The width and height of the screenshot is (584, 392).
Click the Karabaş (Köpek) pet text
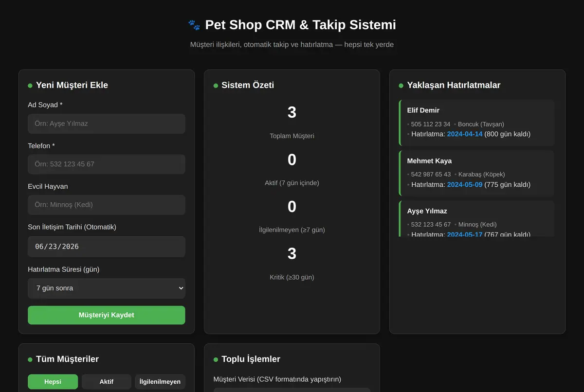pos(481,174)
